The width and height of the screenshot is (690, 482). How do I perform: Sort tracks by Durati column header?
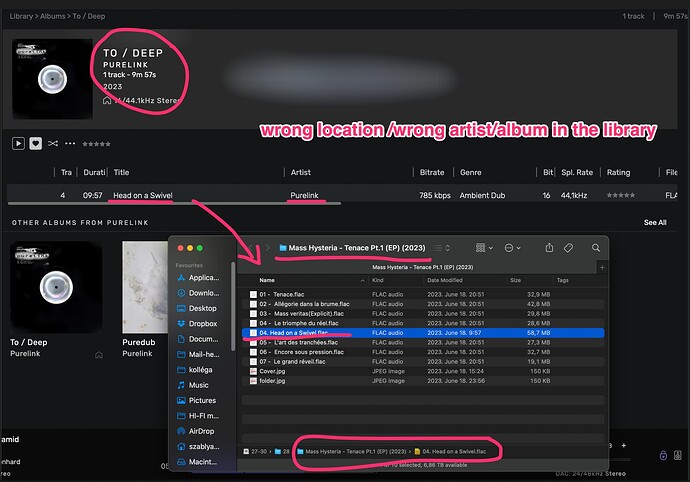[x=94, y=173]
